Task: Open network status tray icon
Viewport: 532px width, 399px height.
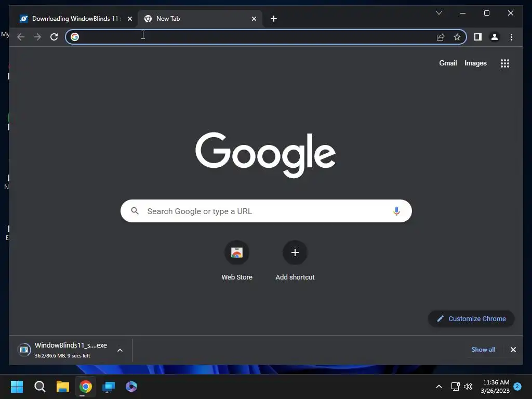Action: coord(455,387)
